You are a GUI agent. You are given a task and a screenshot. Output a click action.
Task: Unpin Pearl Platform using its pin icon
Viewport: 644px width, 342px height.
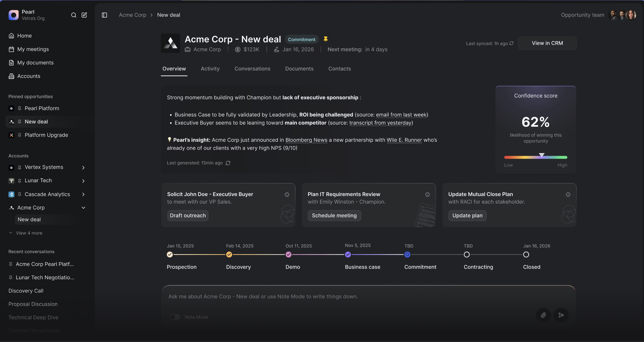coord(19,108)
